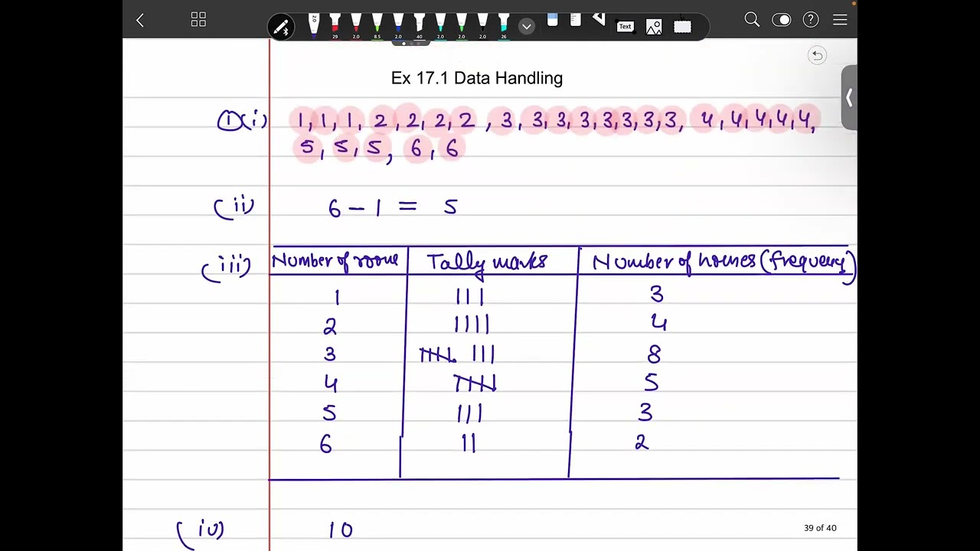Select the red pen sized 2.0

coord(356,26)
